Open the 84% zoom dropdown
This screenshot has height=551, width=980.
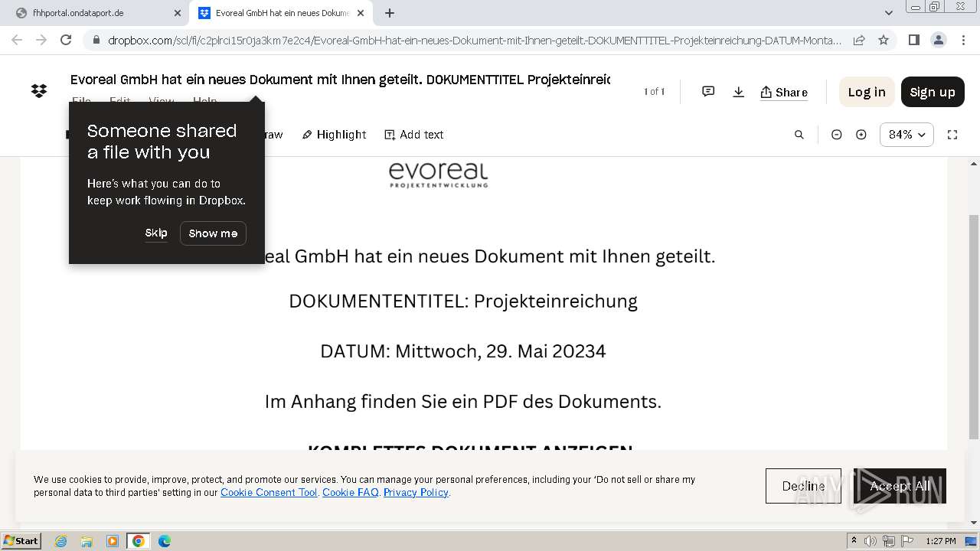point(906,135)
